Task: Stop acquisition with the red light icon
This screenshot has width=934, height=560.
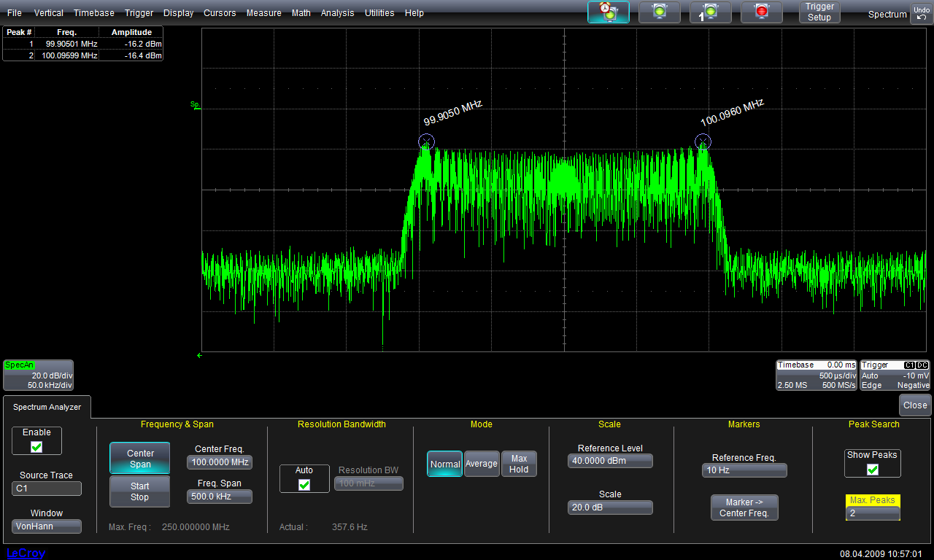Action: pos(761,12)
